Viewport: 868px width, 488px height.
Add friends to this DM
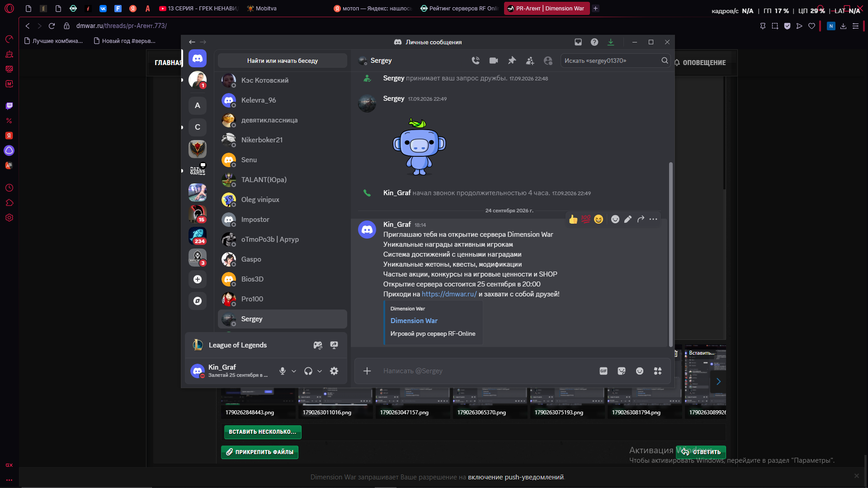[530, 61]
